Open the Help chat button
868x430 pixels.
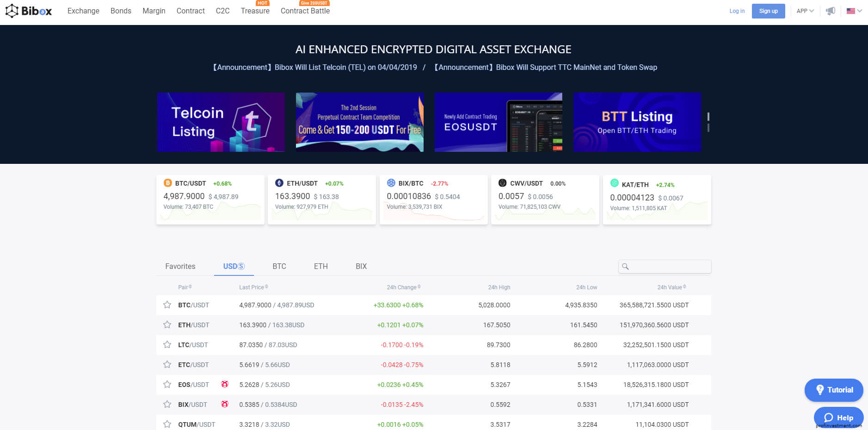838,417
